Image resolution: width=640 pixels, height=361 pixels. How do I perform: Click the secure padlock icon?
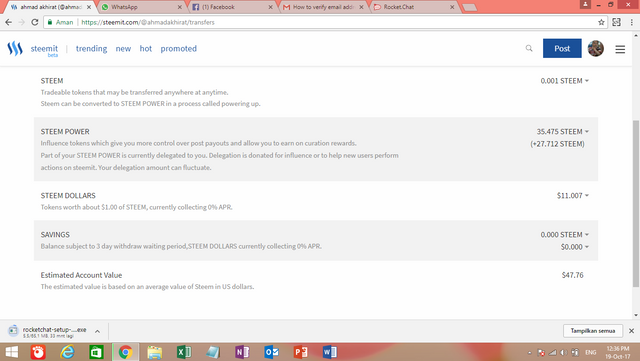(50, 22)
